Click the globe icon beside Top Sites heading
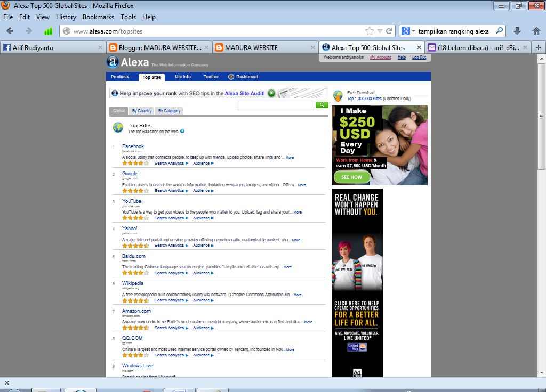This screenshot has height=392, width=546. pyautogui.click(x=118, y=128)
